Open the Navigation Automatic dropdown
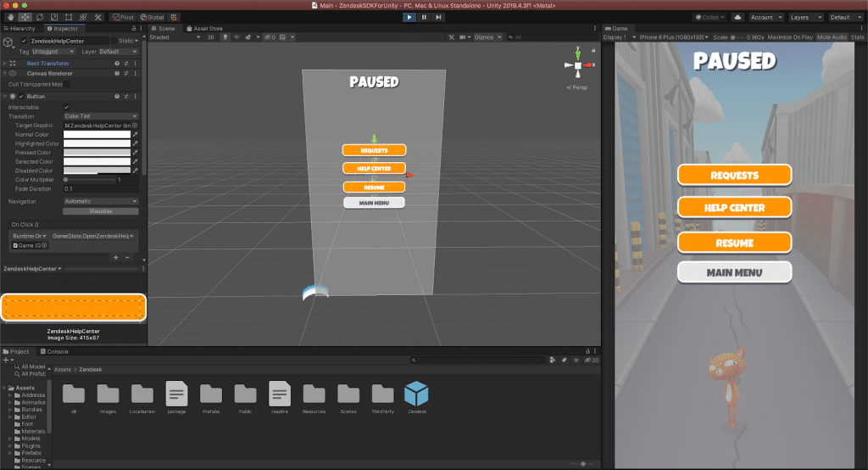Image resolution: width=868 pixels, height=470 pixels. pos(100,201)
